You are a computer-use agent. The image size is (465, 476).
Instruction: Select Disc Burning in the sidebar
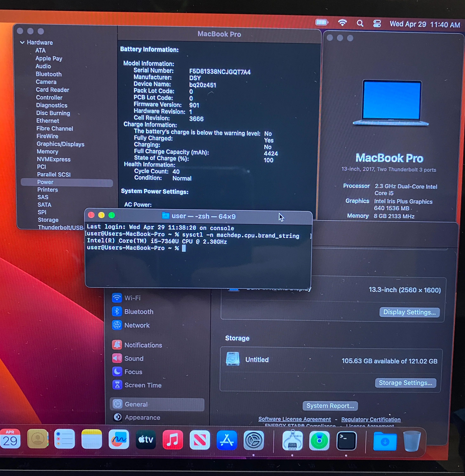click(53, 113)
